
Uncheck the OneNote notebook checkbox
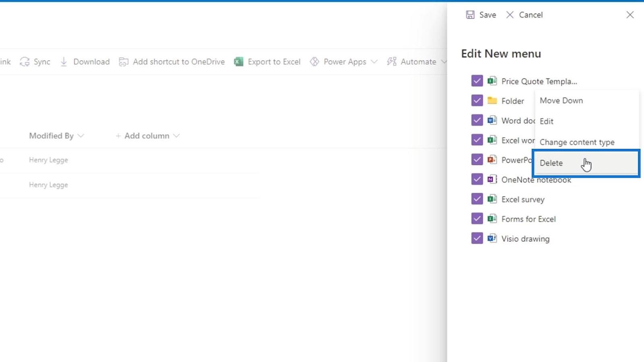(477, 179)
